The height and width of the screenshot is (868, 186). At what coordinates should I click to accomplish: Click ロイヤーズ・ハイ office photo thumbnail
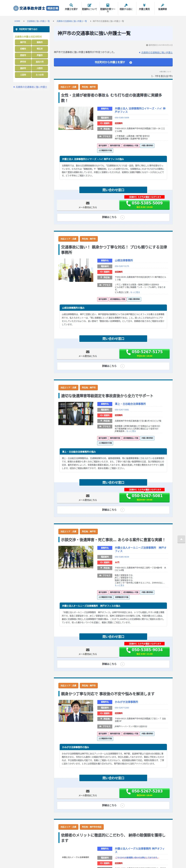(x=76, y=118)
